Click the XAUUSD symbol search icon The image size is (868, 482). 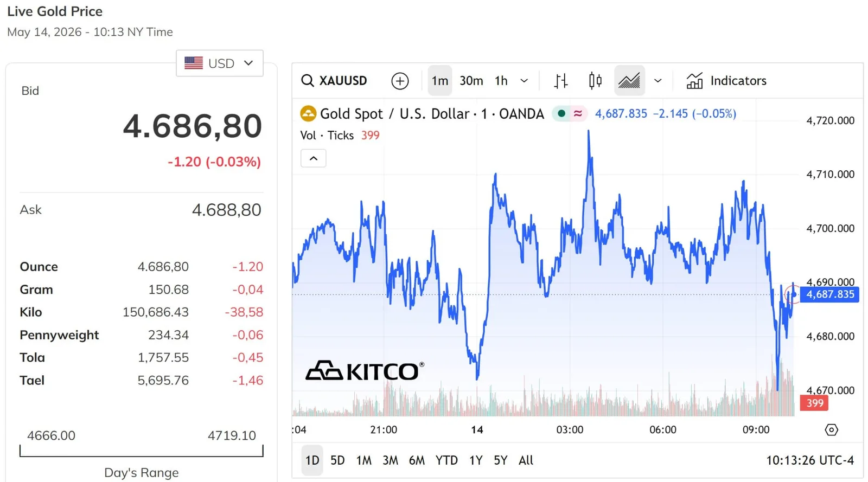coord(308,81)
